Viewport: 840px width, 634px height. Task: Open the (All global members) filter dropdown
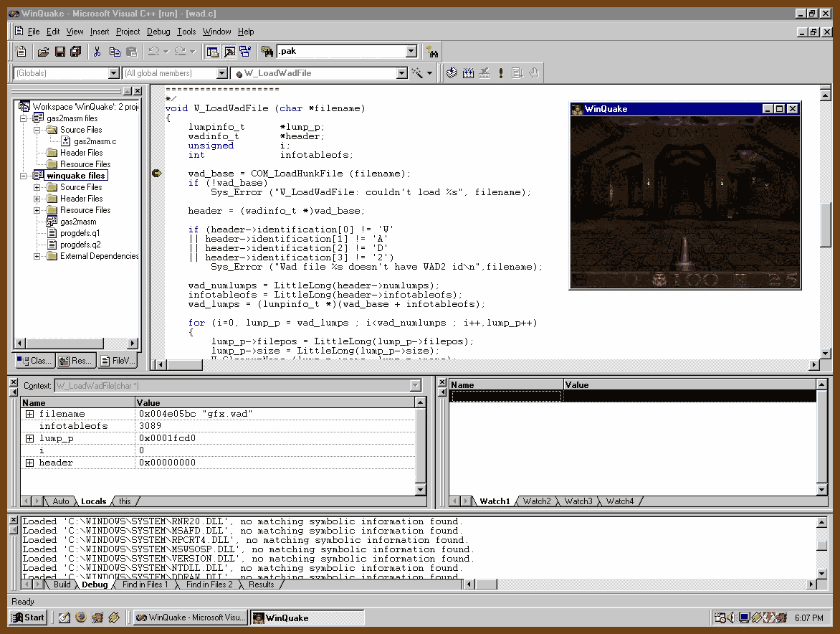click(221, 73)
